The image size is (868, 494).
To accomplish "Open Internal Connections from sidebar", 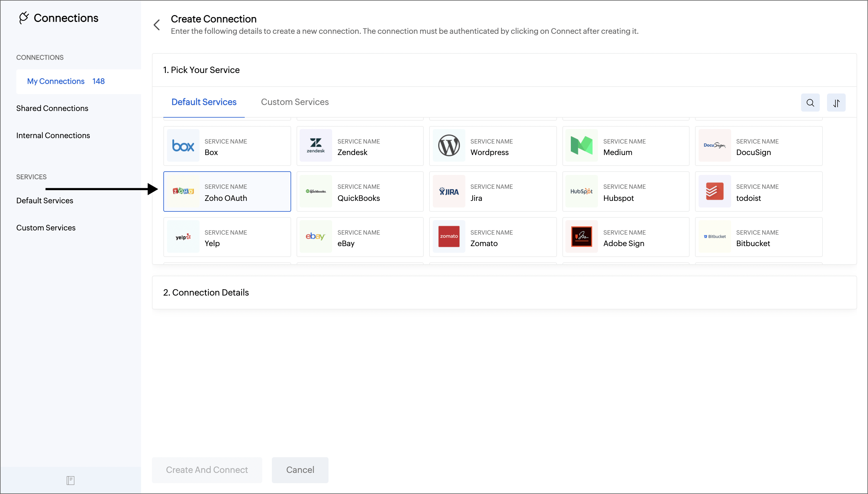I will coord(53,135).
